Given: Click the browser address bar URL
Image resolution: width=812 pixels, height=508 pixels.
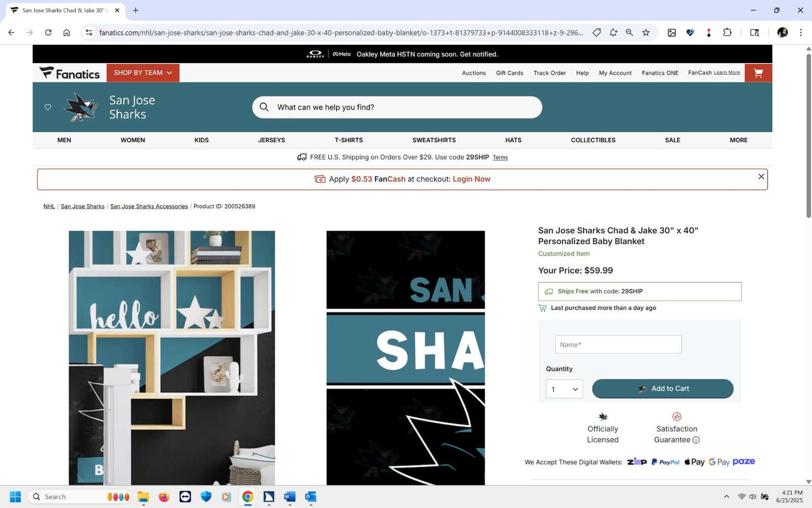Looking at the screenshot, I should coord(341,33).
